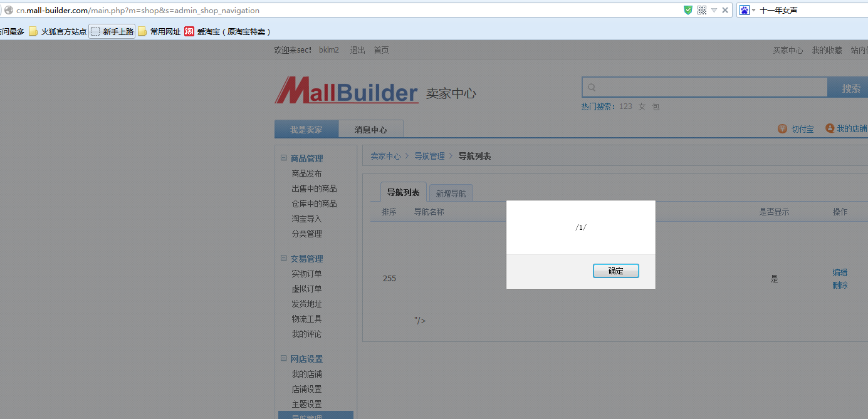The height and width of the screenshot is (419, 868).
Task: Click the bklm2 username link
Action: coord(329,50)
